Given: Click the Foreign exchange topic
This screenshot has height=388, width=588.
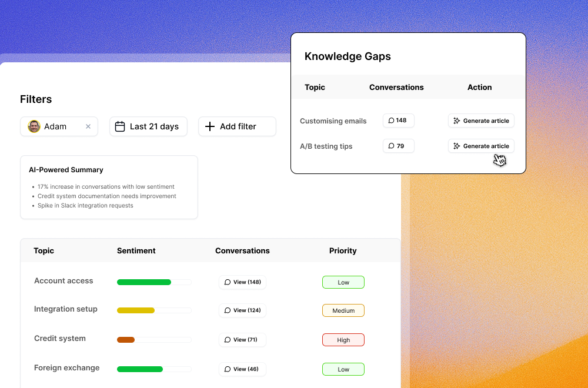Looking at the screenshot, I should click(67, 368).
